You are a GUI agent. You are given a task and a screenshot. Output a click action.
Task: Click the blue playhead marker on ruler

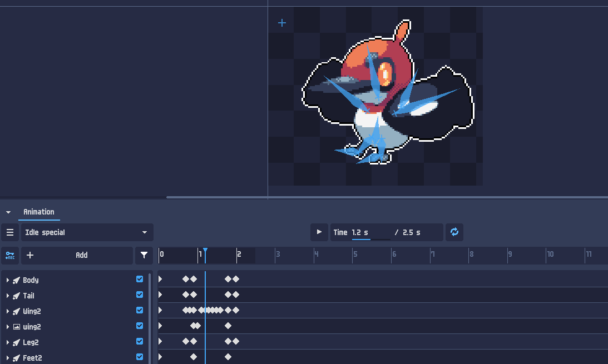205,251
